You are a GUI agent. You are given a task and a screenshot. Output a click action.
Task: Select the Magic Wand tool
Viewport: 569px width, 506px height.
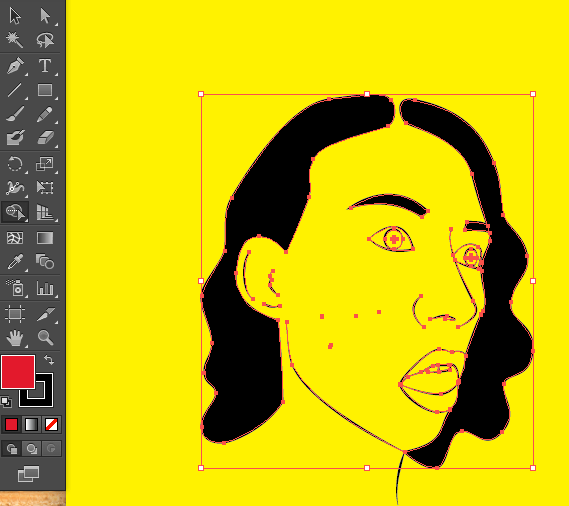(x=15, y=40)
